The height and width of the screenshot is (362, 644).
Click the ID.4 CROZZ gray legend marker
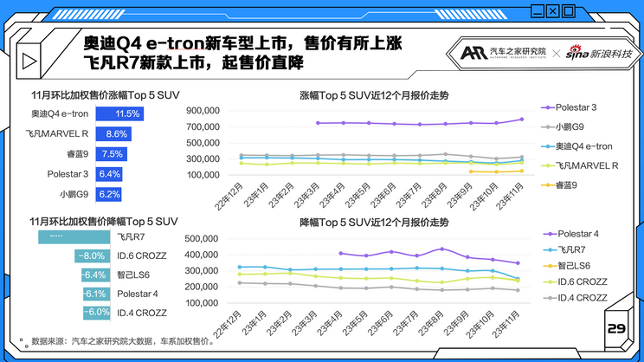pos(550,298)
